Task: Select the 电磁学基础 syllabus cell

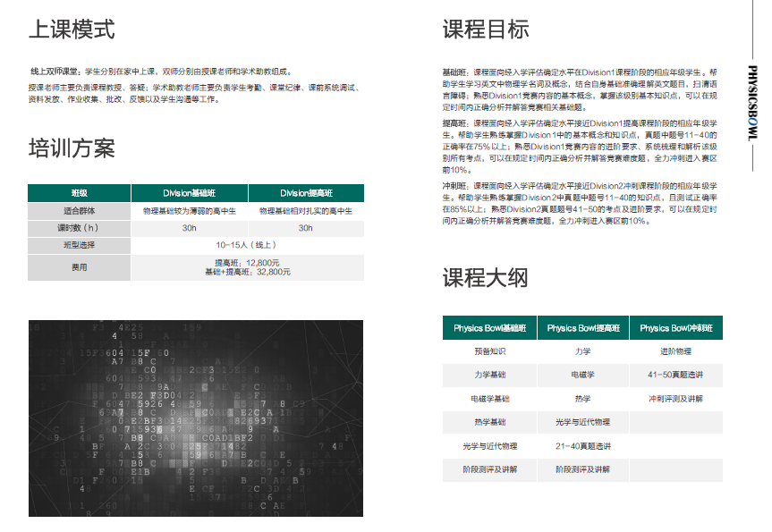Action: (490, 399)
